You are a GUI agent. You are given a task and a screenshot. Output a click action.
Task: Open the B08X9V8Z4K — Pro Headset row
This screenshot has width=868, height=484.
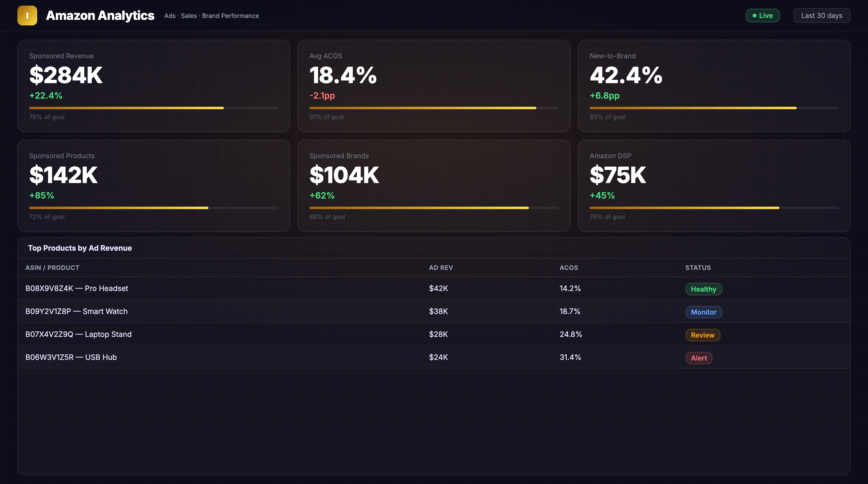click(434, 288)
